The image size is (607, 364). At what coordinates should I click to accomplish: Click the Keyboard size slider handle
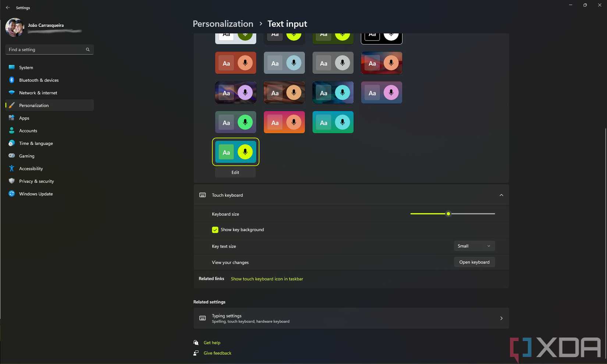(x=448, y=214)
